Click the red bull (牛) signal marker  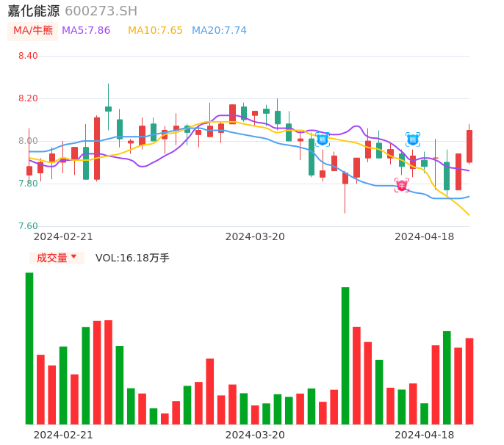tap(401, 185)
